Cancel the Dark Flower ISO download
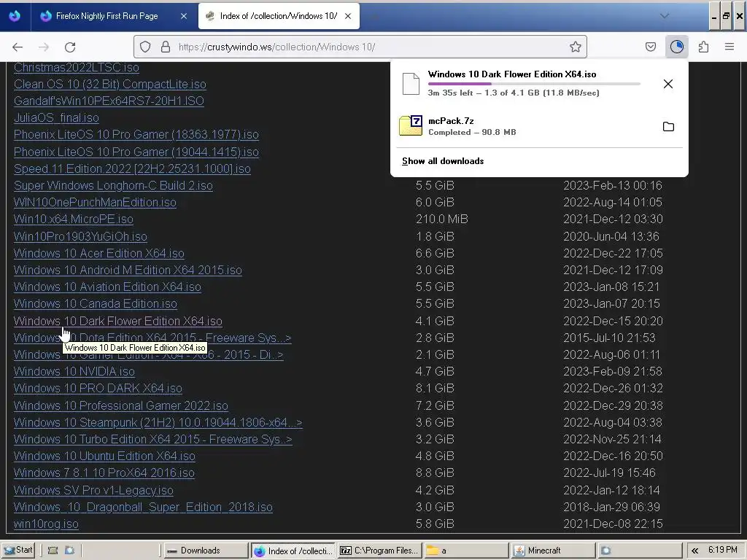 (668, 84)
